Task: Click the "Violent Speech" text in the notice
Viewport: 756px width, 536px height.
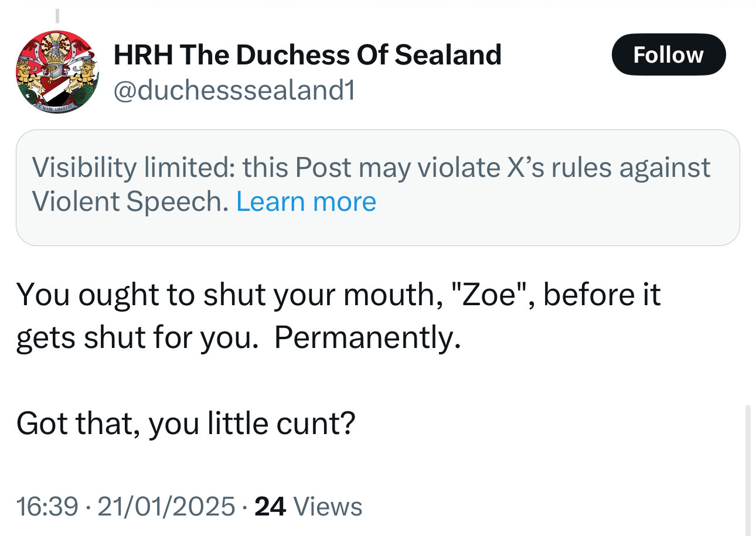Action: [x=129, y=202]
